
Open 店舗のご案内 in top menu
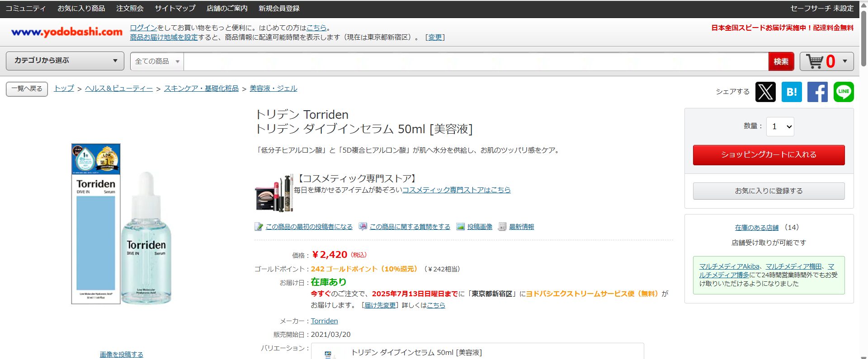[x=227, y=9]
